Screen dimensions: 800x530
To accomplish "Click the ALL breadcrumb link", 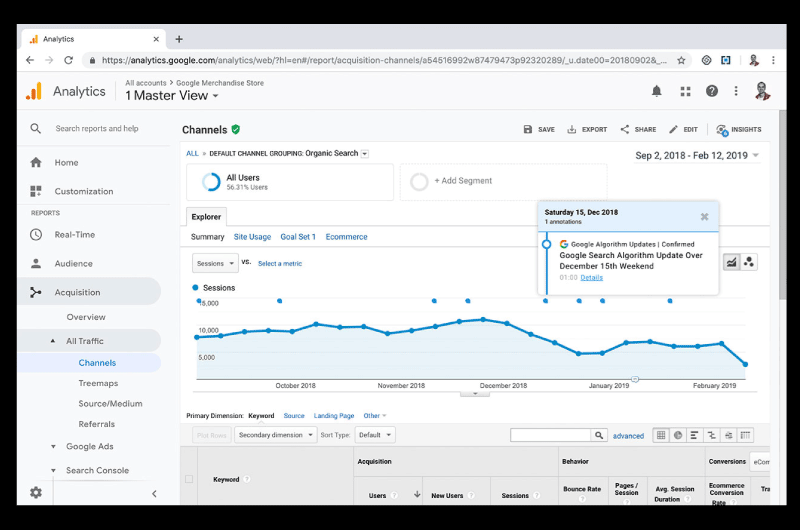I will click(x=192, y=154).
